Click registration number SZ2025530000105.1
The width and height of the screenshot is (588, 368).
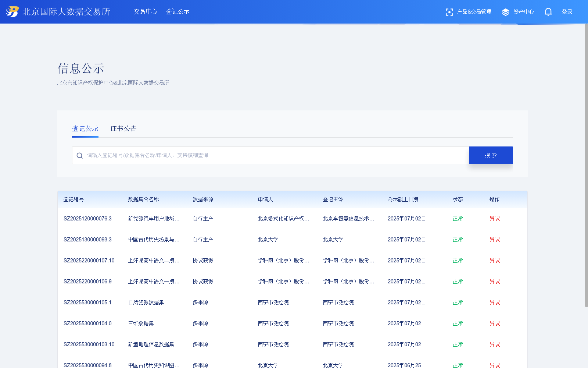point(87,302)
